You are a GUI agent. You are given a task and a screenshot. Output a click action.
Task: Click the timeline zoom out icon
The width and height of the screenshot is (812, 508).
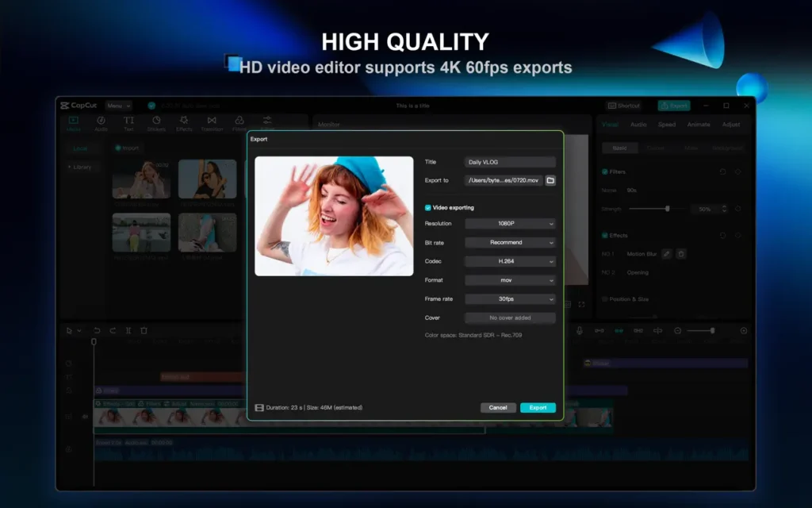(x=677, y=331)
